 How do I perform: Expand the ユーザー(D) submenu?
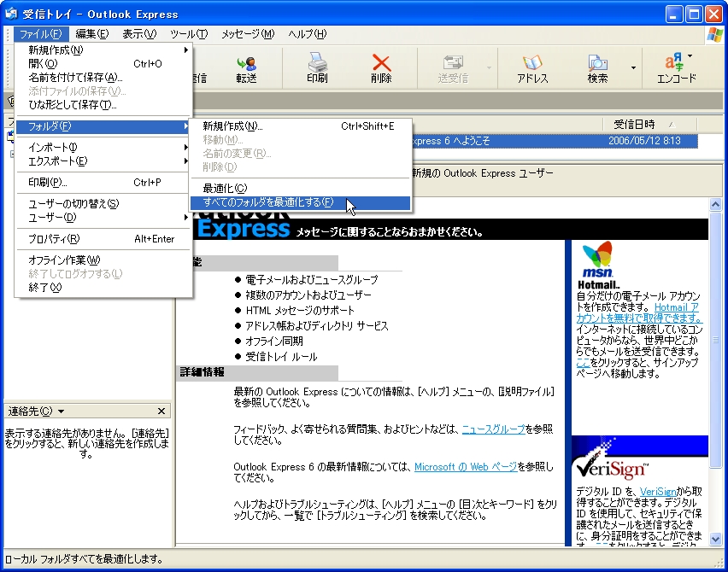tap(103, 218)
